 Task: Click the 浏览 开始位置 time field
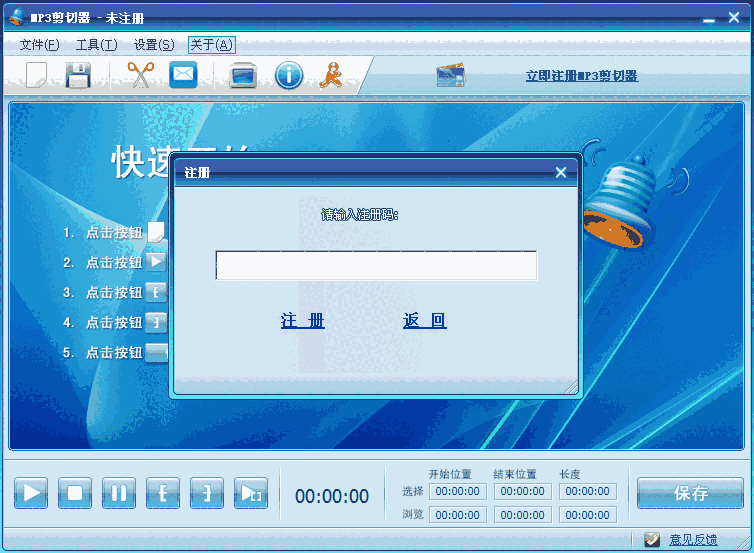point(458,515)
